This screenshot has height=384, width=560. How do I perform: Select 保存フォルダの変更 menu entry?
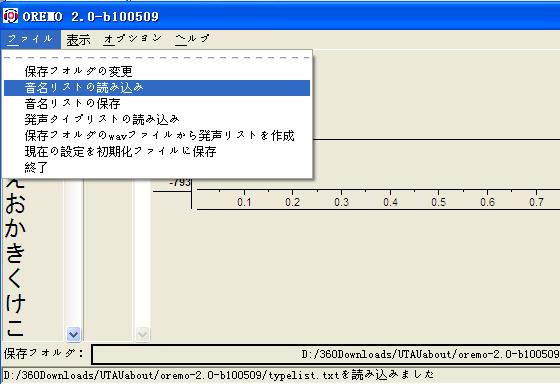click(157, 71)
